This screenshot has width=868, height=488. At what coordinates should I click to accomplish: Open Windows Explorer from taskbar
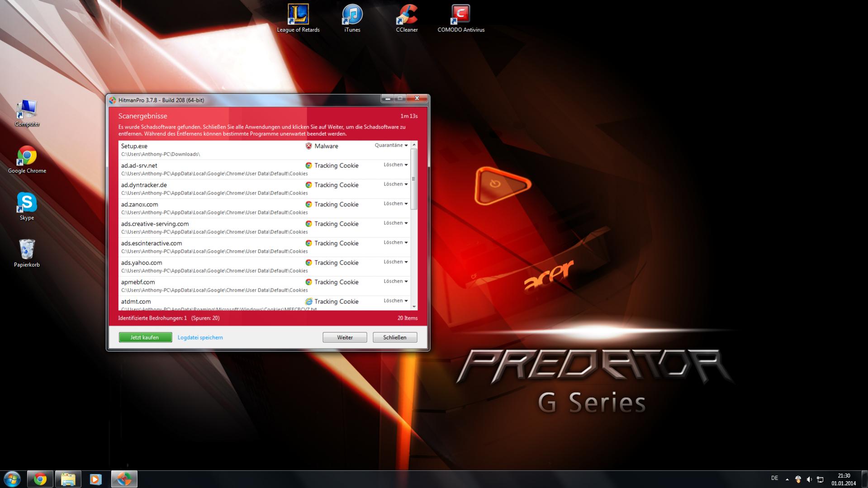[x=68, y=479]
